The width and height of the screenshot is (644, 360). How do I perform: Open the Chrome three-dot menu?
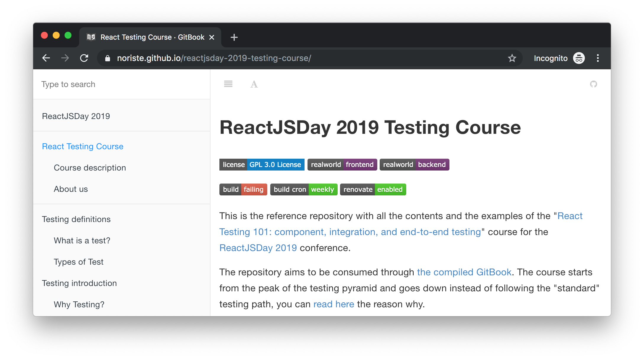[598, 58]
